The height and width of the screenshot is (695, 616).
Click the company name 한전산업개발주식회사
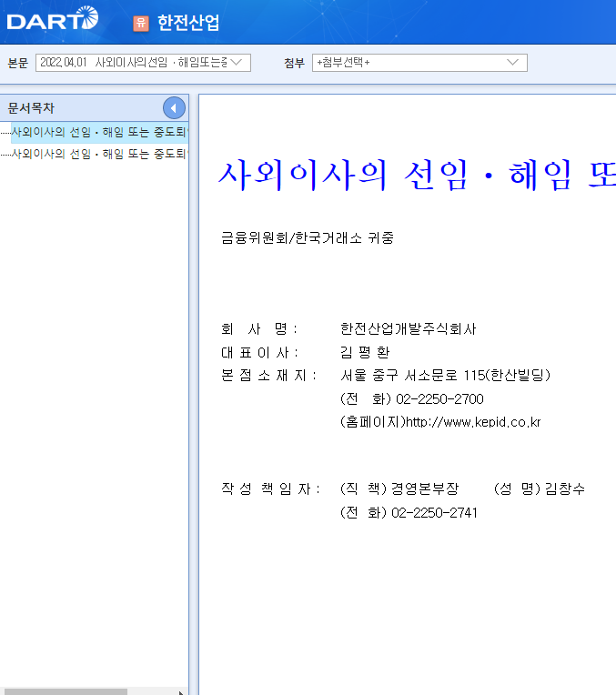point(408,329)
